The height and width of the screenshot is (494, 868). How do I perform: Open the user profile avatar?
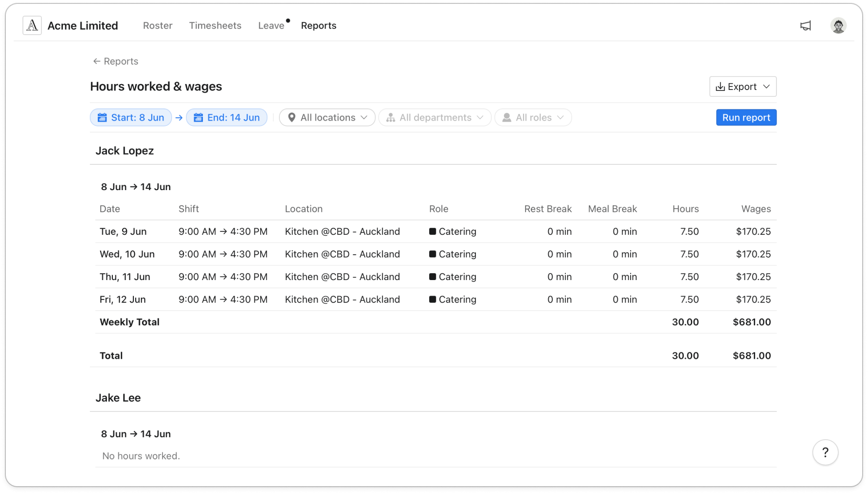click(x=838, y=26)
